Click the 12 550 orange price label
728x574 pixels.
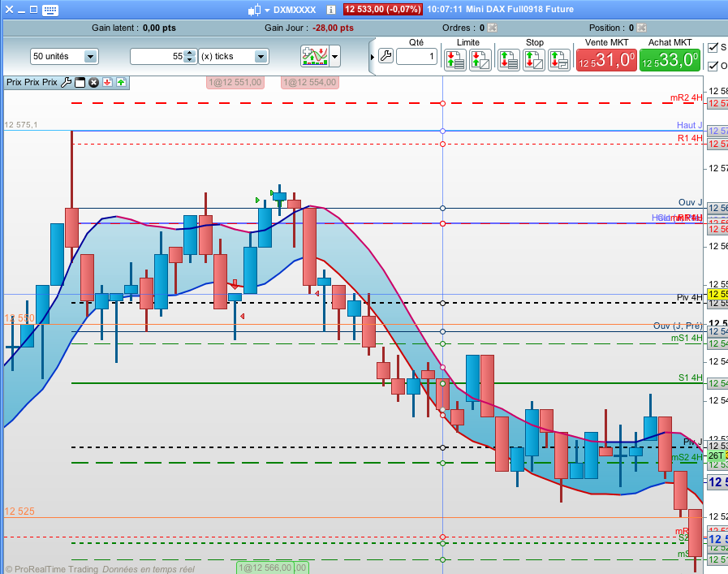coord(19,318)
